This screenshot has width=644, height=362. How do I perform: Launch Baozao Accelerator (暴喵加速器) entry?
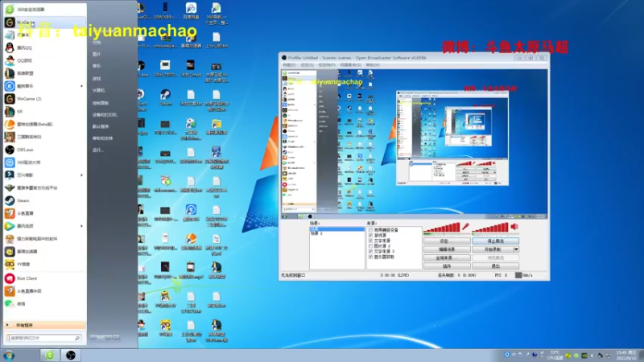[44, 251]
